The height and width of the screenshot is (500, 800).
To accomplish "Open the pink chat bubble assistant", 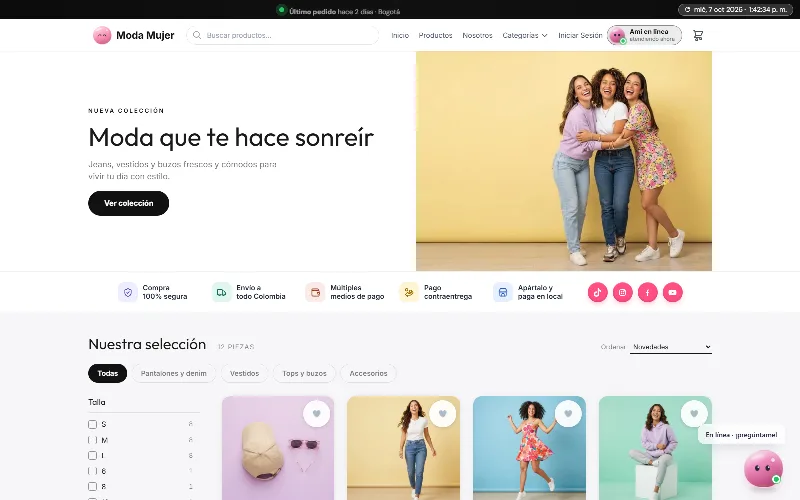I will coord(763,468).
